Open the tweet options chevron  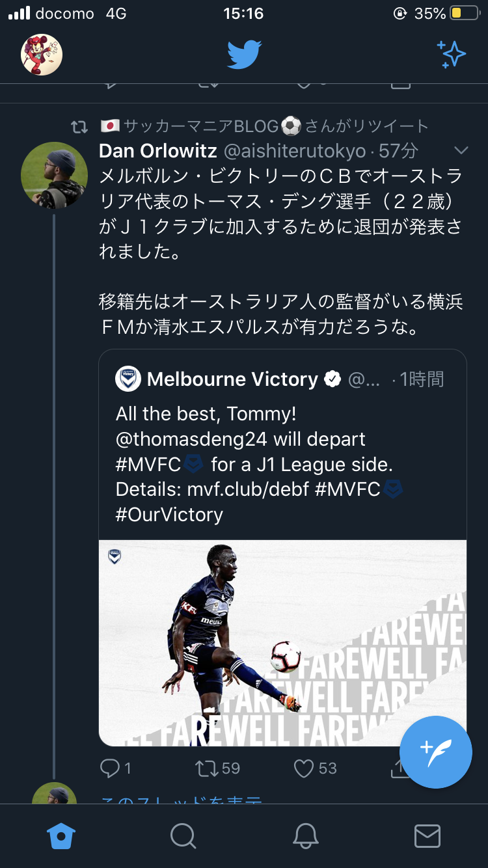click(x=461, y=151)
